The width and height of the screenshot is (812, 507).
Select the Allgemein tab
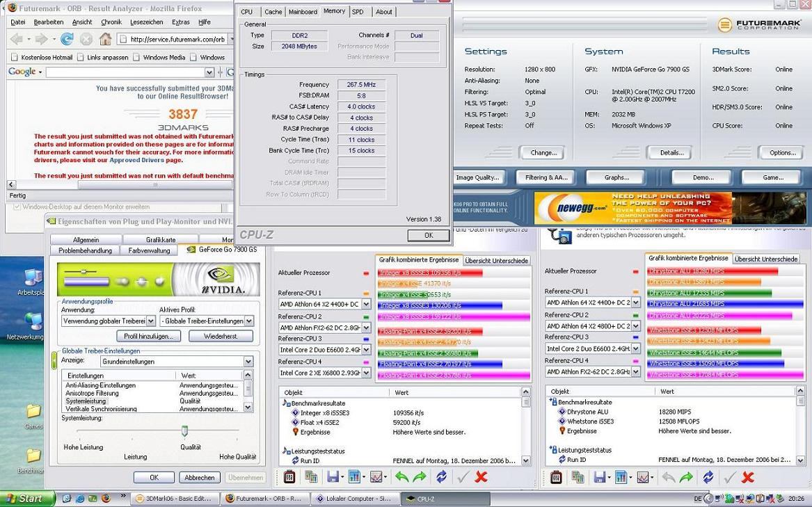86,240
